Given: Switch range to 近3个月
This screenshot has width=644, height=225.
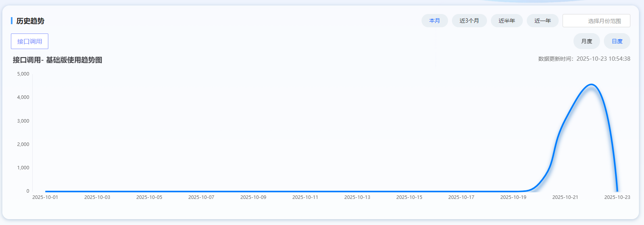Looking at the screenshot, I should coord(469,21).
